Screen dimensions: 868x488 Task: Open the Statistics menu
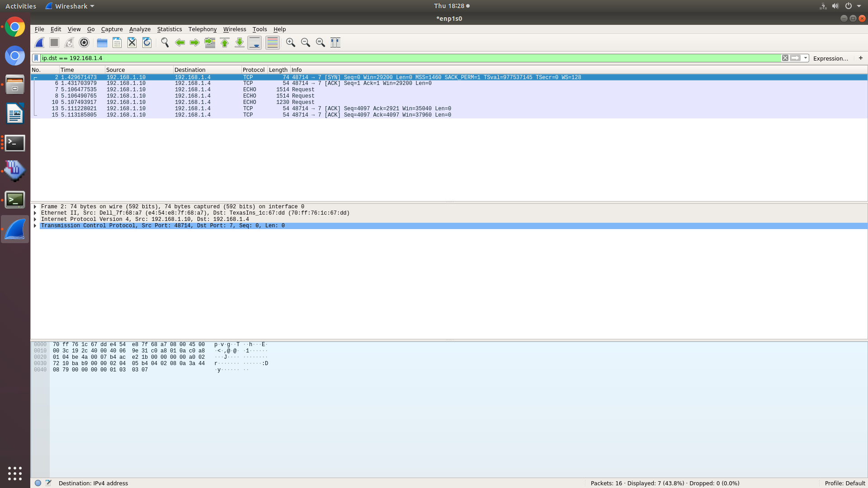[169, 29]
